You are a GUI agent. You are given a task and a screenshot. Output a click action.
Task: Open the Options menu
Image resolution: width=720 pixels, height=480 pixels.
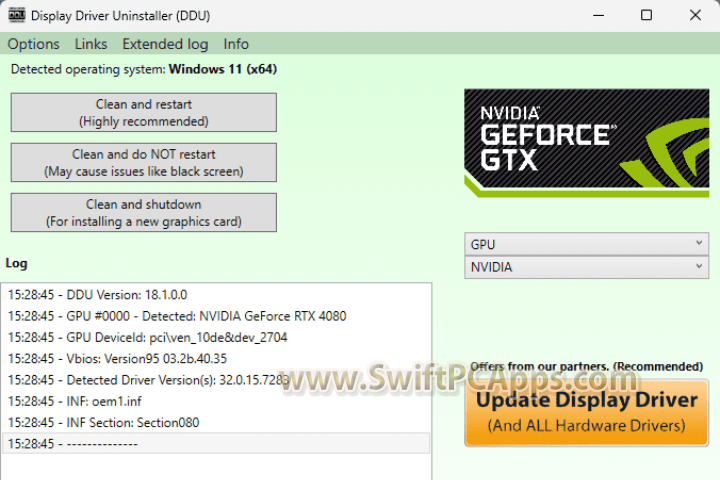click(x=34, y=44)
